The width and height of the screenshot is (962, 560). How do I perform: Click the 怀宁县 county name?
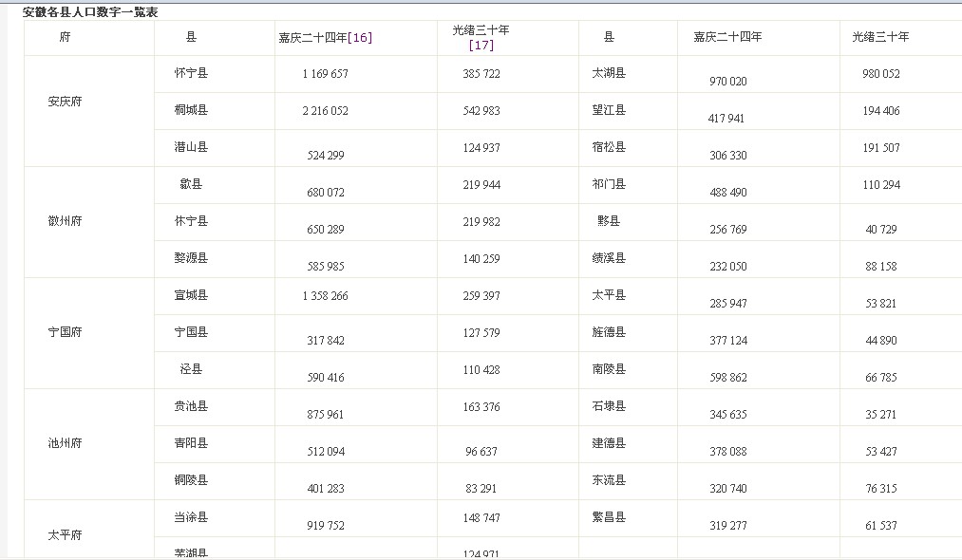(x=191, y=73)
